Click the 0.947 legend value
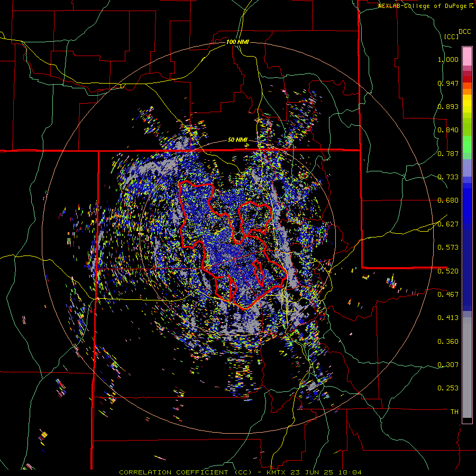 pos(448,83)
